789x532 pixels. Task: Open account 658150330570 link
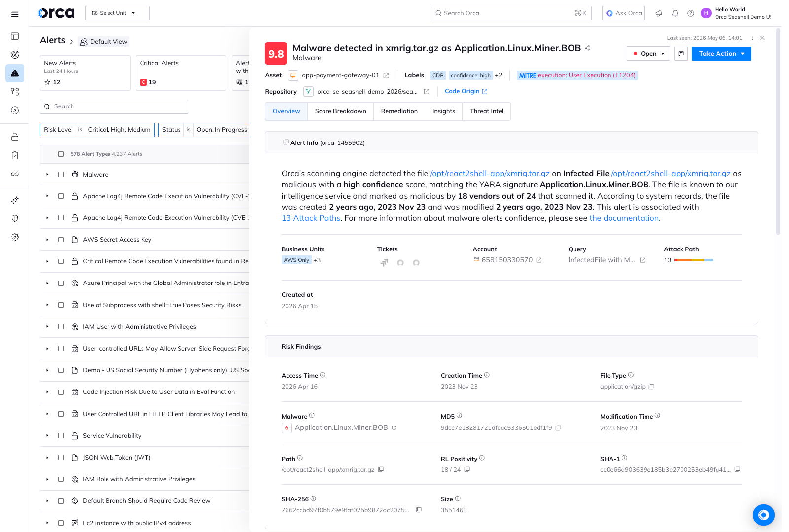[x=507, y=260]
